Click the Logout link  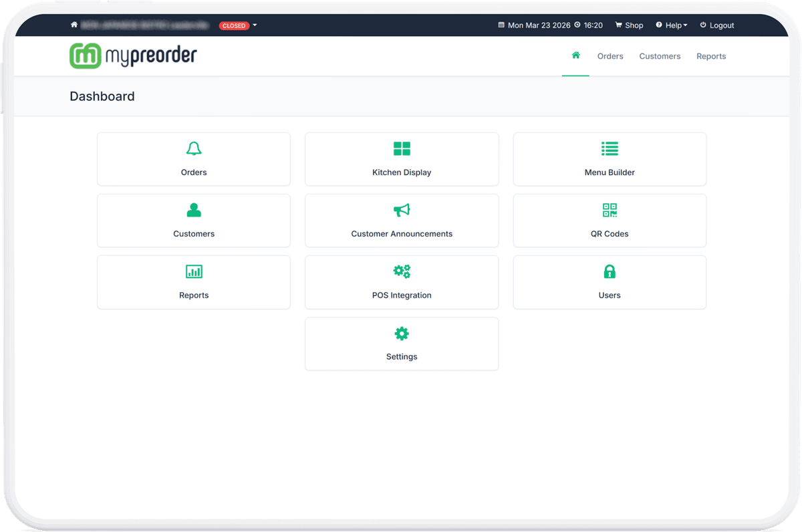coord(716,25)
